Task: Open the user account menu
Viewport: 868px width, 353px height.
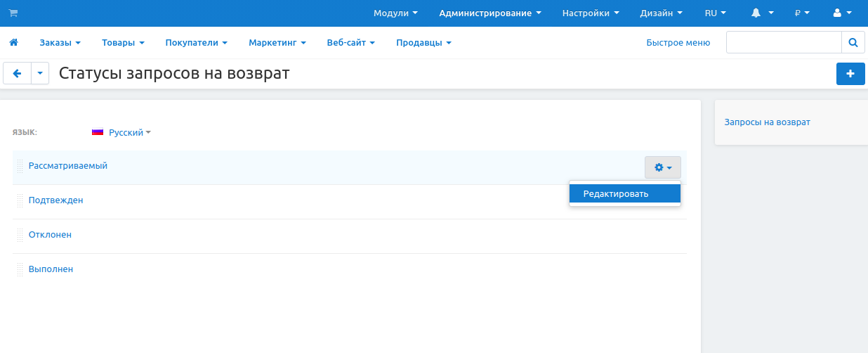Action: (x=841, y=13)
